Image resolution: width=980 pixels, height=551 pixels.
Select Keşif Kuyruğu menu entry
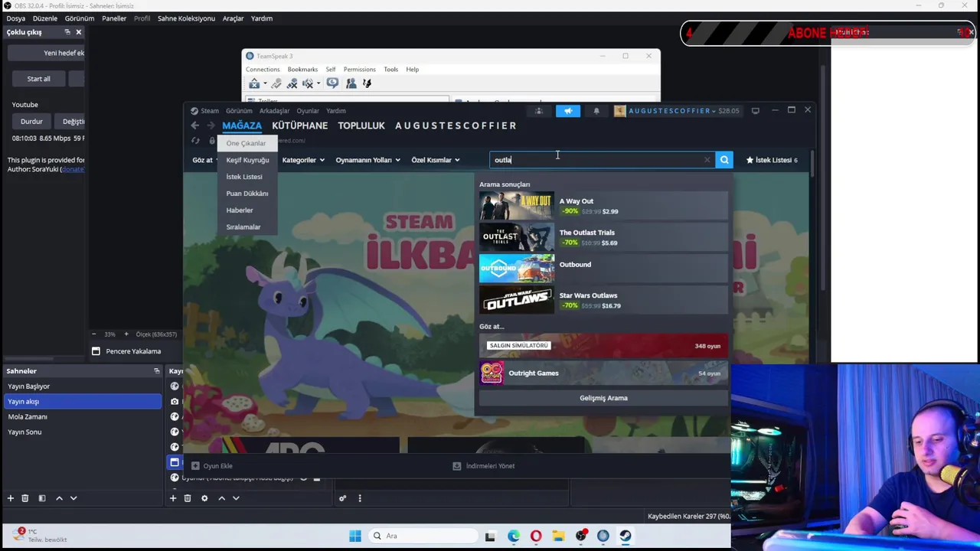[x=247, y=160]
